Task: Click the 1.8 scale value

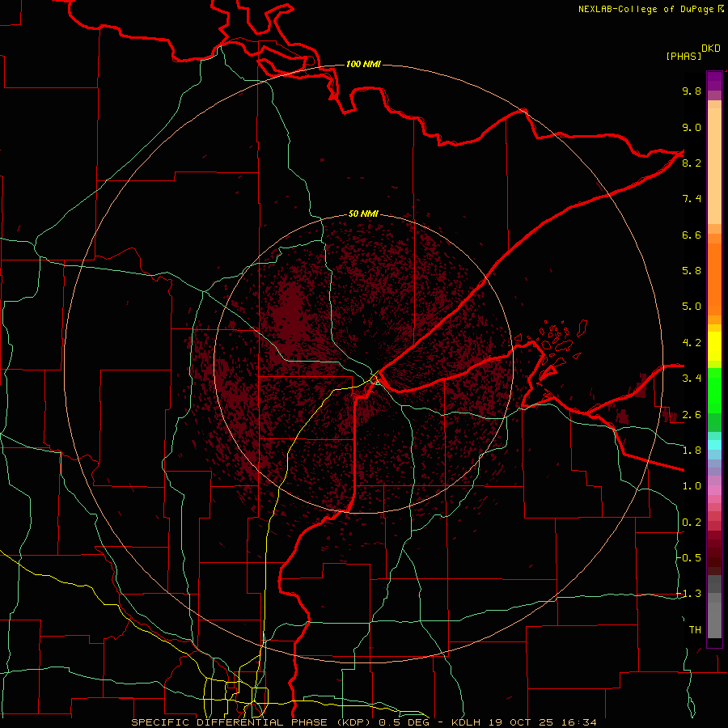Action: (x=692, y=451)
